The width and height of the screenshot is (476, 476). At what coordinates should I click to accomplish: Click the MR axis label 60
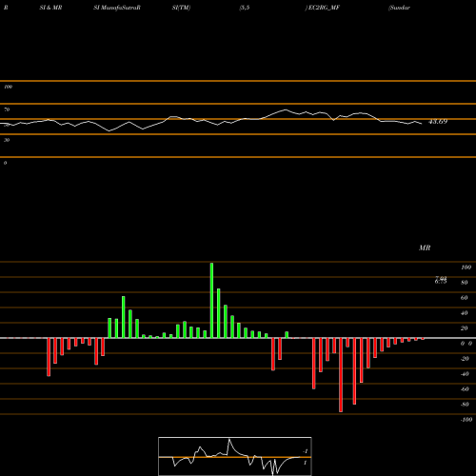click(465, 298)
